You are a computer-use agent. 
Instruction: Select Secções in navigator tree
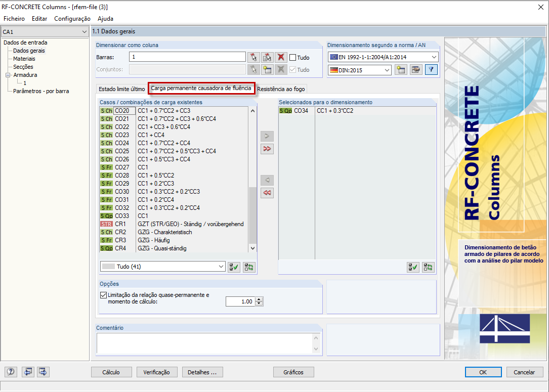coord(23,67)
